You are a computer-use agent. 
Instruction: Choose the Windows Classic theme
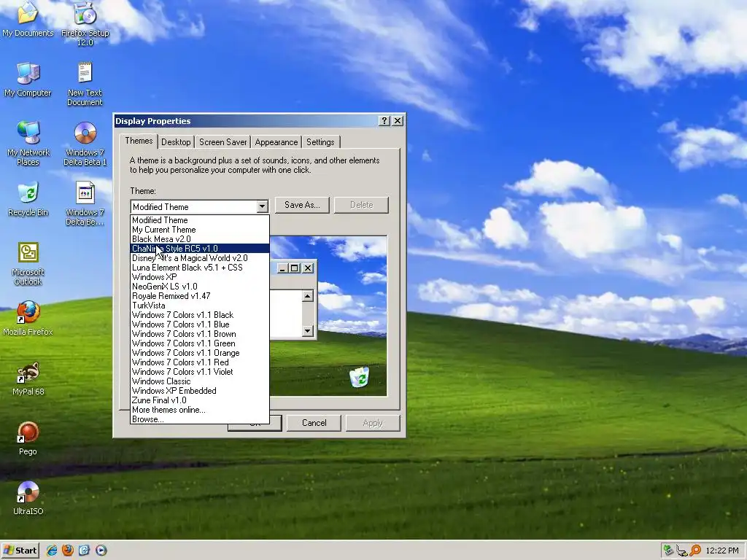tap(200, 381)
